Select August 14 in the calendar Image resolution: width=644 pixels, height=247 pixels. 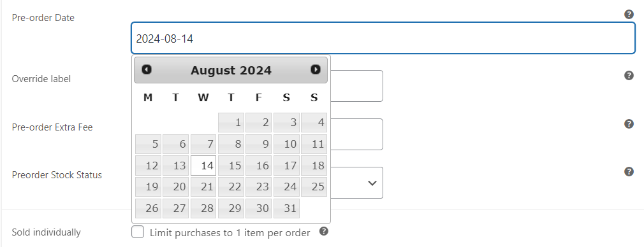[x=203, y=166]
